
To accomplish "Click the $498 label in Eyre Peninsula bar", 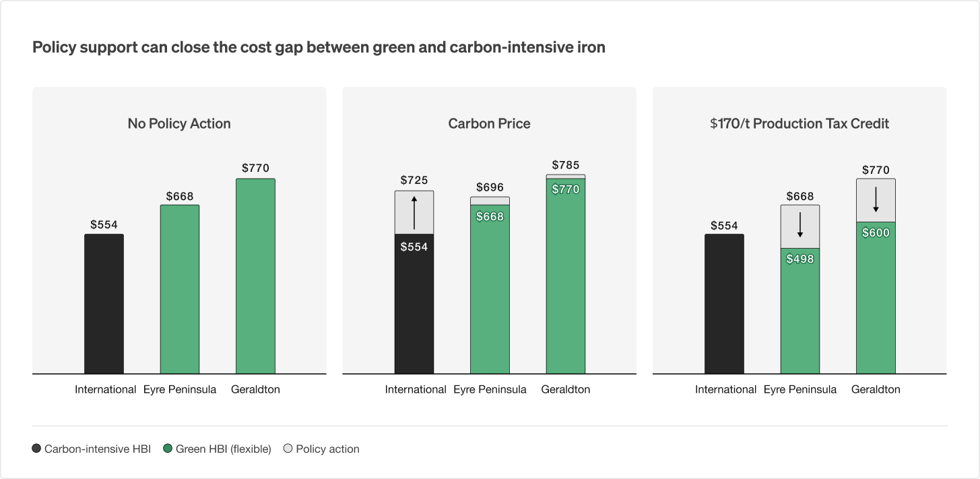I will [x=800, y=259].
